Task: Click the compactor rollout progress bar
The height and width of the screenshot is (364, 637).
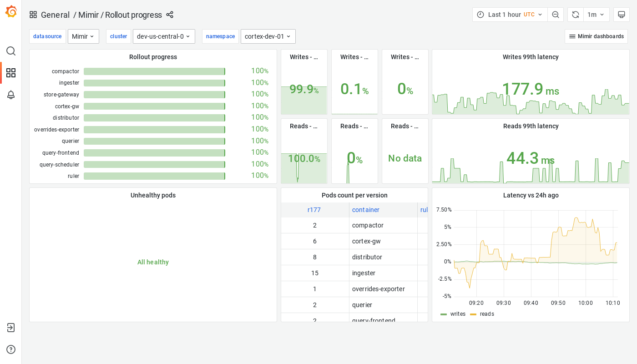Action: click(x=154, y=71)
